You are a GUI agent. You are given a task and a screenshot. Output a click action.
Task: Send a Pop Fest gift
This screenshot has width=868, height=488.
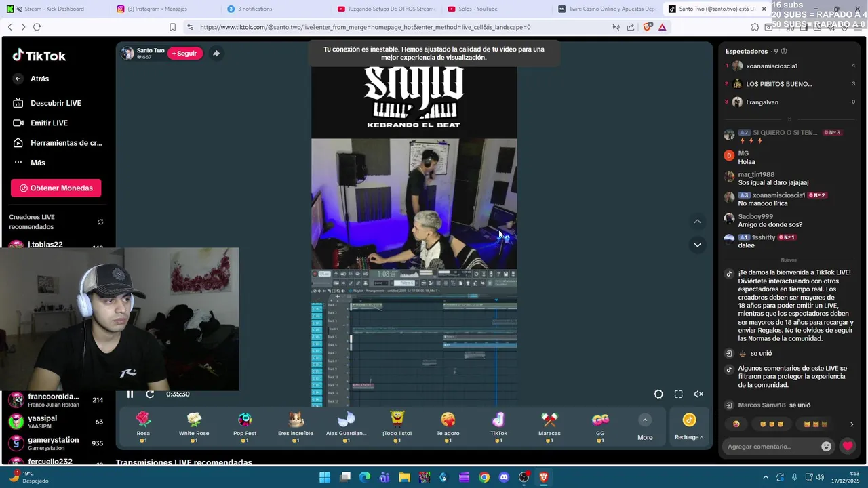click(245, 427)
